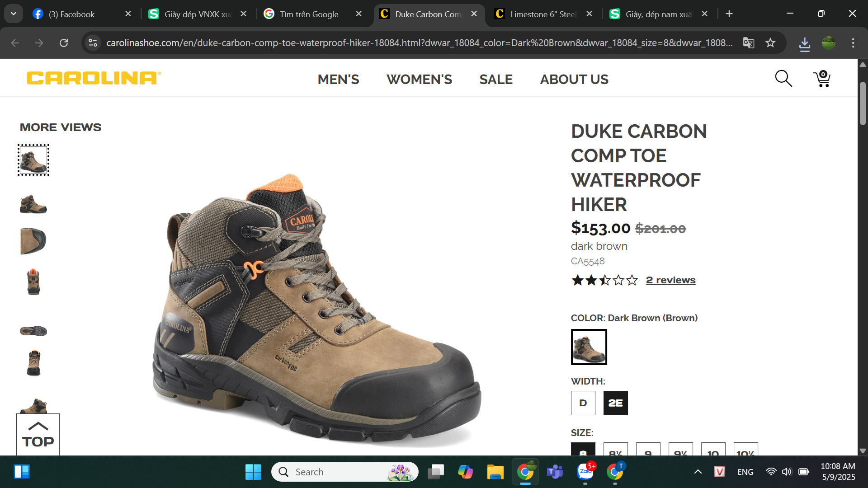This screenshot has height=488, width=868.
Task: Open the Chrome three-dot menu
Action: pyautogui.click(x=853, y=43)
